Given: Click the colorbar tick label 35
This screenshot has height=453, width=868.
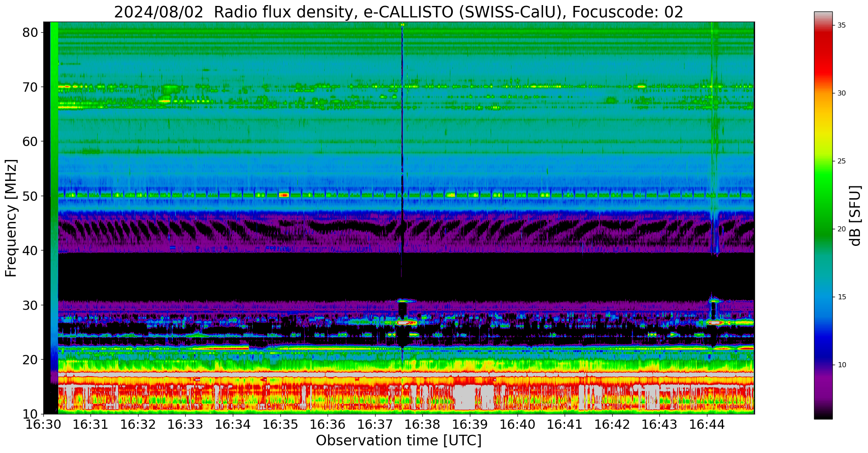Looking at the screenshot, I should click(x=841, y=25).
